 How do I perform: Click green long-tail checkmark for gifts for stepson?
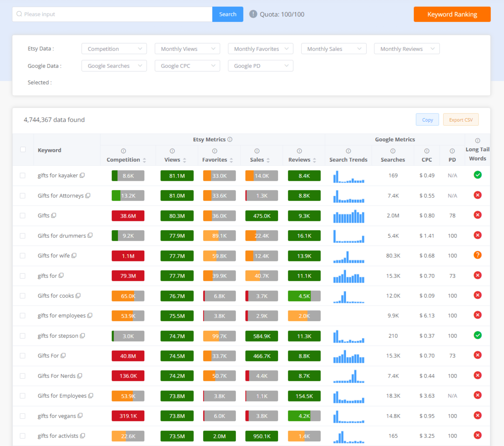pyautogui.click(x=477, y=335)
